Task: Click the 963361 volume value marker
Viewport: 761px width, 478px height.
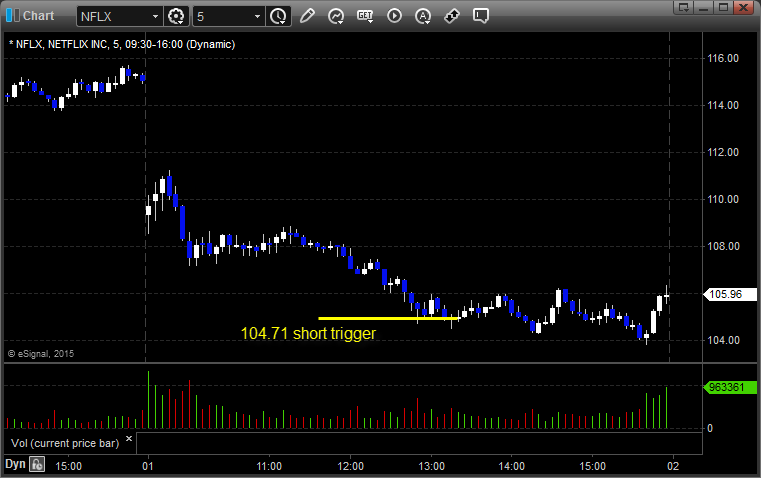Action: pos(724,384)
